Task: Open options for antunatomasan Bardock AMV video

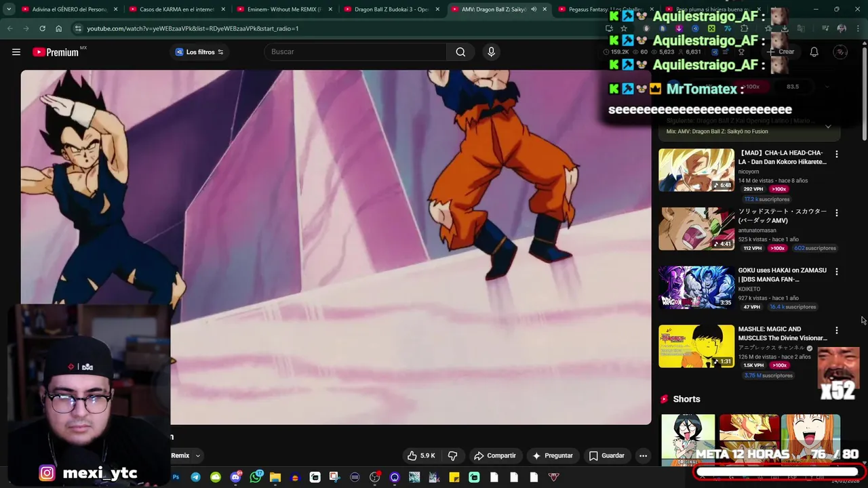Action: click(x=837, y=213)
